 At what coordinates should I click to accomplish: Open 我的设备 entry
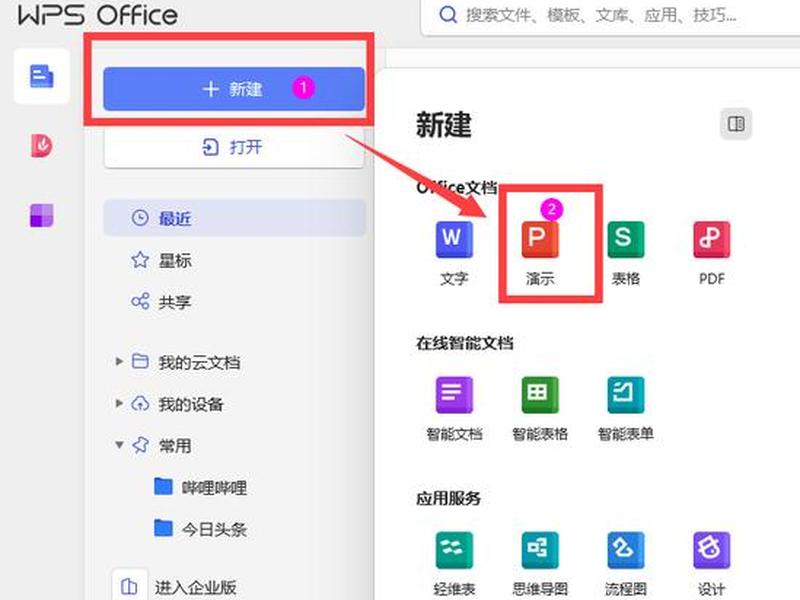(191, 404)
